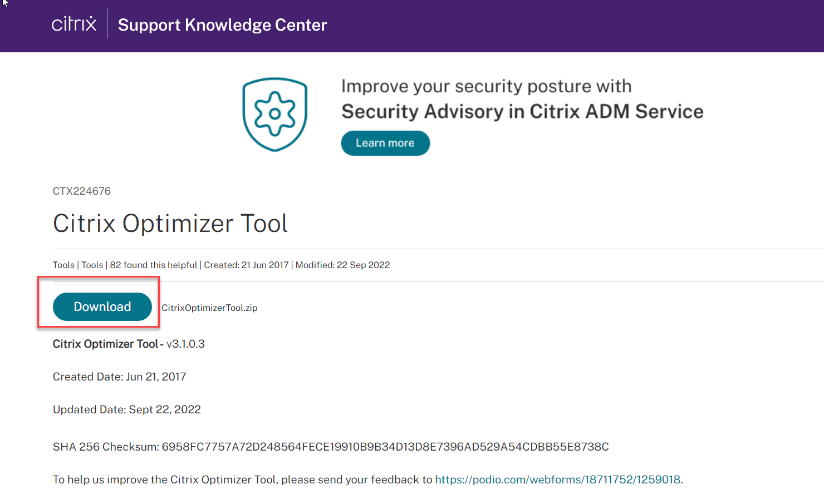Open the podio.com feedback webform link
The width and height of the screenshot is (824, 504).
[x=557, y=480]
